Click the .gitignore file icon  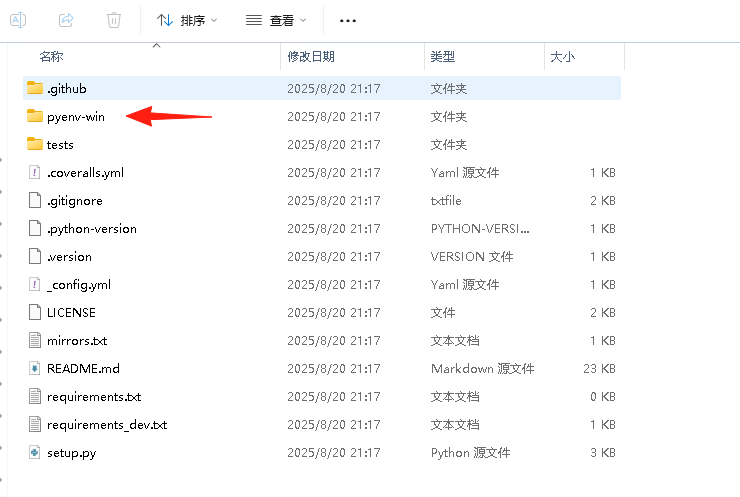(x=35, y=200)
